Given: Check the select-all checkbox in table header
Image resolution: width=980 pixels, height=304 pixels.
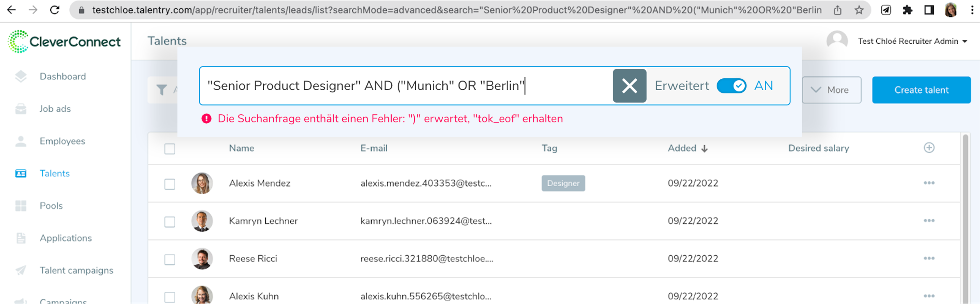Looking at the screenshot, I should click(x=170, y=148).
